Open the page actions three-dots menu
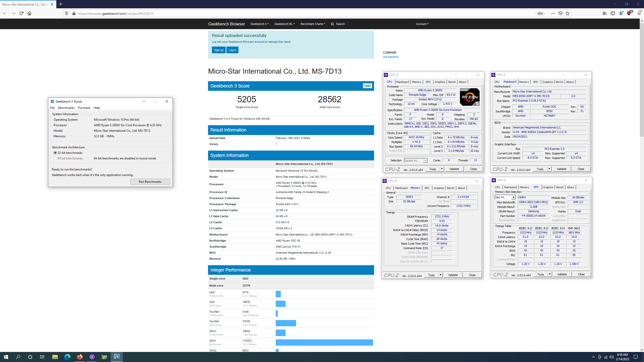The width and height of the screenshot is (644, 362). (x=553, y=13)
